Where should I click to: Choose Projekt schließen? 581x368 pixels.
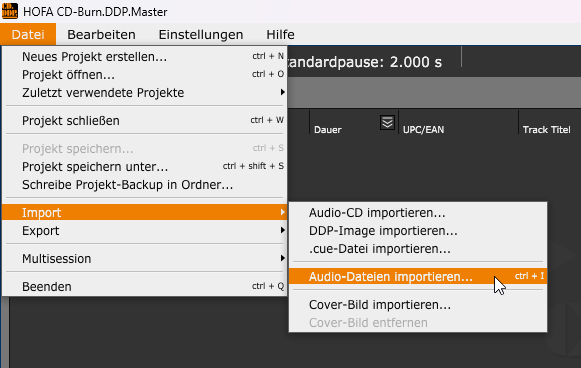[145, 120]
